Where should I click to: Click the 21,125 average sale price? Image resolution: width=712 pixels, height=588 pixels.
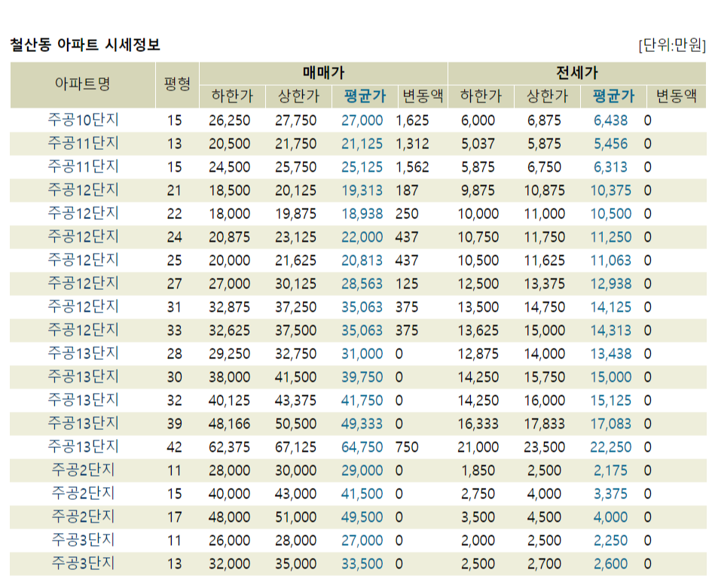click(362, 144)
